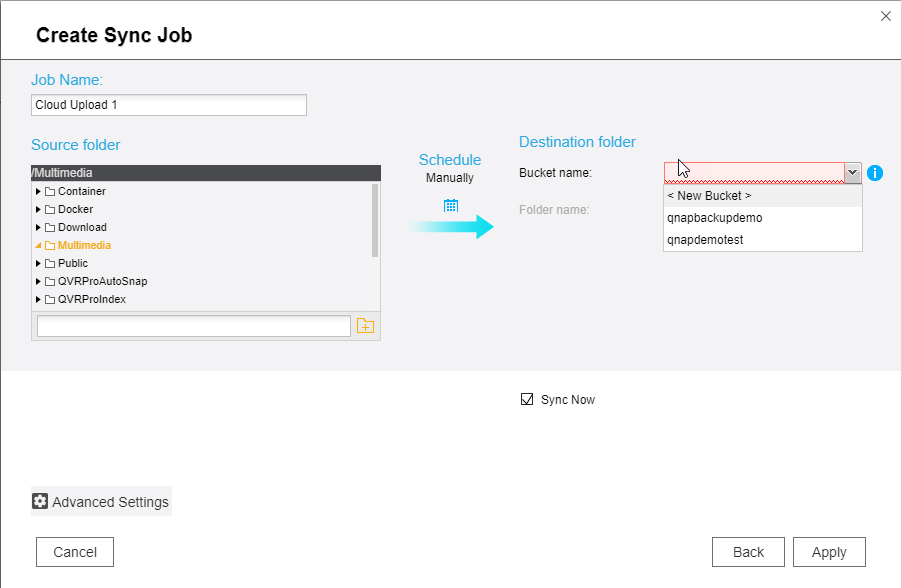Choose qnapbackupdemo from bucket list
901x588 pixels.
[714, 218]
